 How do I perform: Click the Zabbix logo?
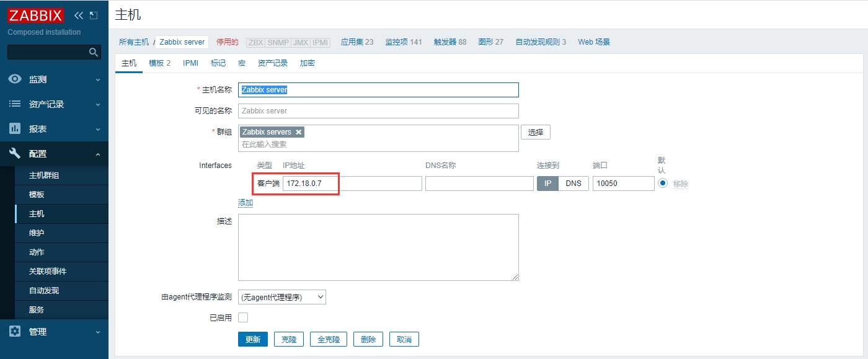pyautogui.click(x=35, y=15)
